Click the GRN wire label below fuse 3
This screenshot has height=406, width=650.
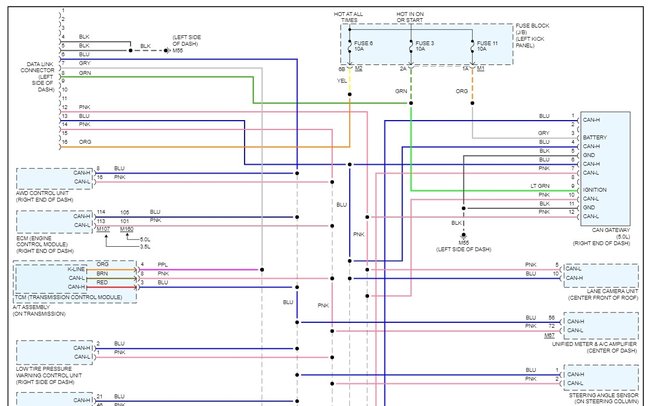click(x=401, y=91)
